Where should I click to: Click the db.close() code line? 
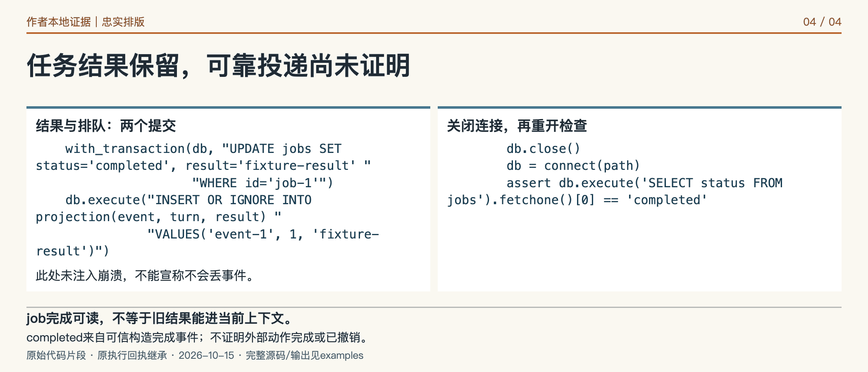(544, 149)
